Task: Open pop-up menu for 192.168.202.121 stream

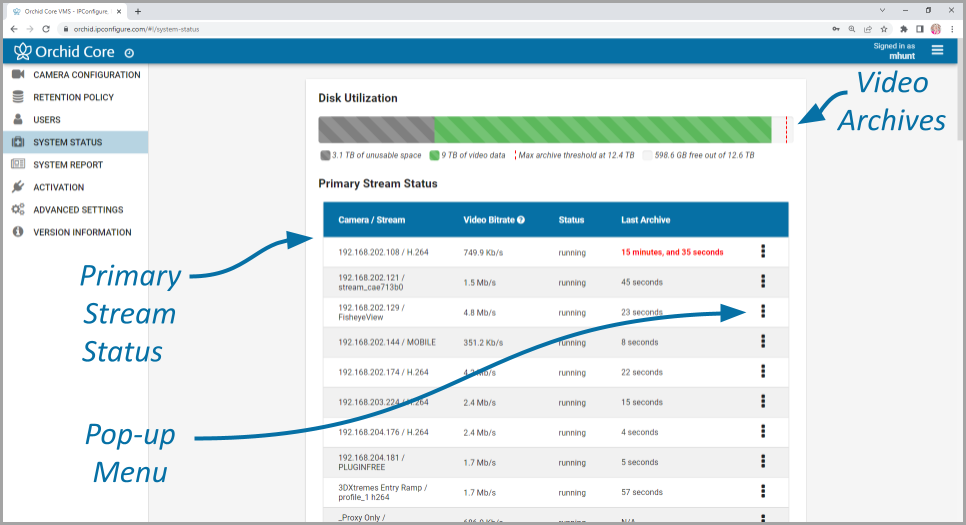Action: tap(763, 281)
